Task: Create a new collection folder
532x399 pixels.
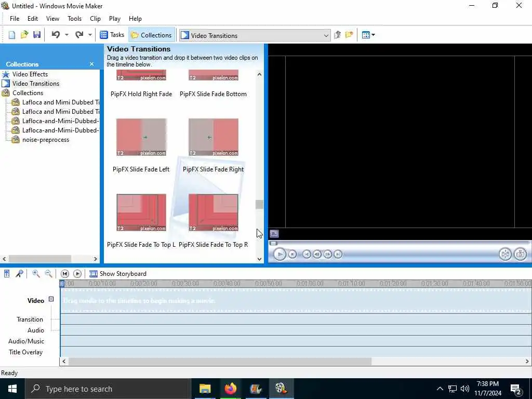Action: 349,35
